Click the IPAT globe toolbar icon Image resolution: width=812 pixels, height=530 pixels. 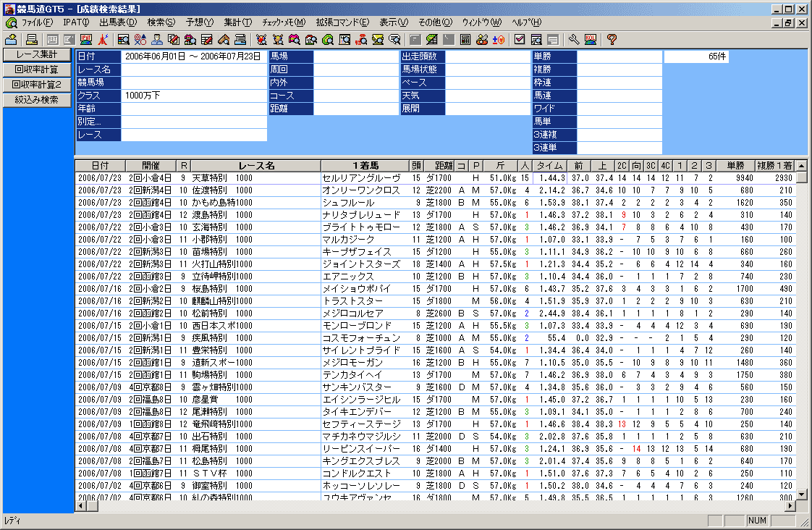[x=86, y=39]
